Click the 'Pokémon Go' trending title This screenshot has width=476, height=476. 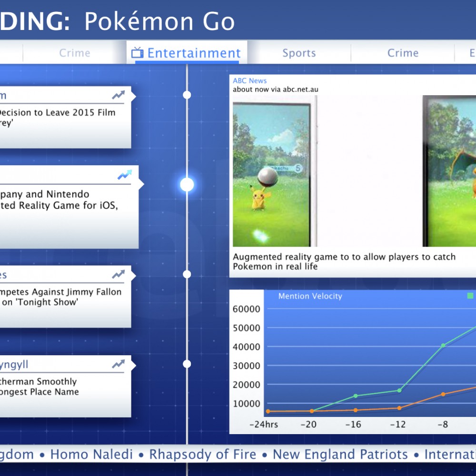(x=159, y=21)
